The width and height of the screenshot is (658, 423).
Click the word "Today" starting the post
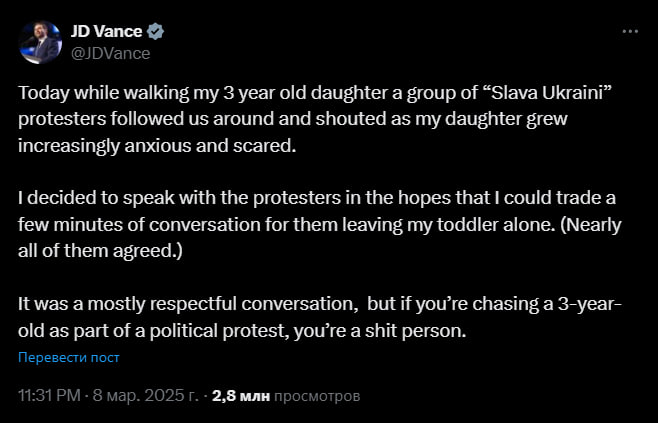[42, 91]
